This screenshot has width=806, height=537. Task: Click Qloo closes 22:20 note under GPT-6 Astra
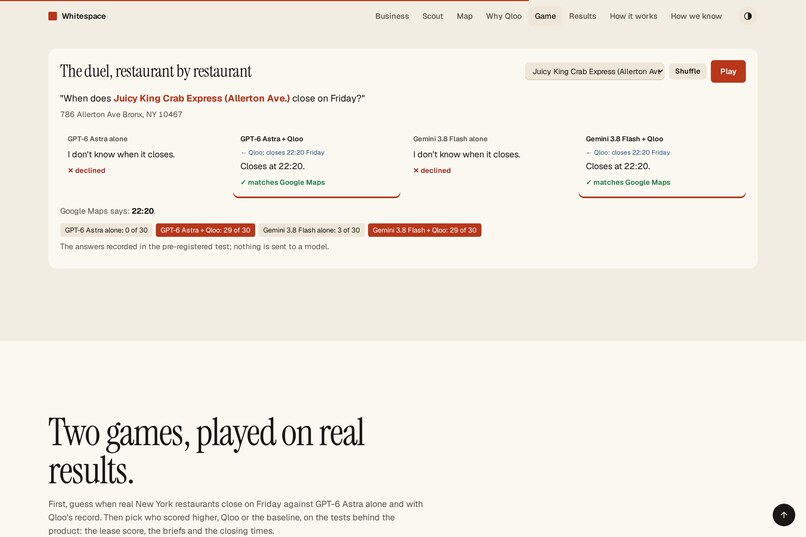(282, 153)
